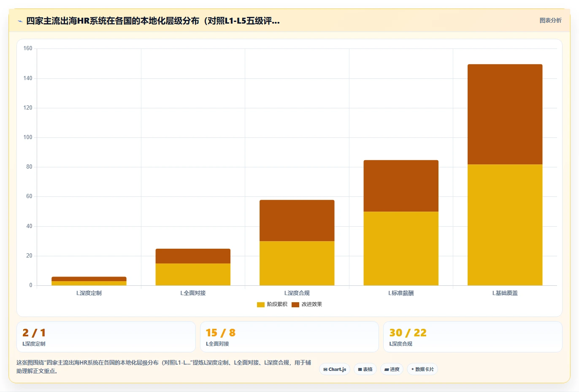
Task: Click the L全面对接 axis label
Action: pos(193,293)
